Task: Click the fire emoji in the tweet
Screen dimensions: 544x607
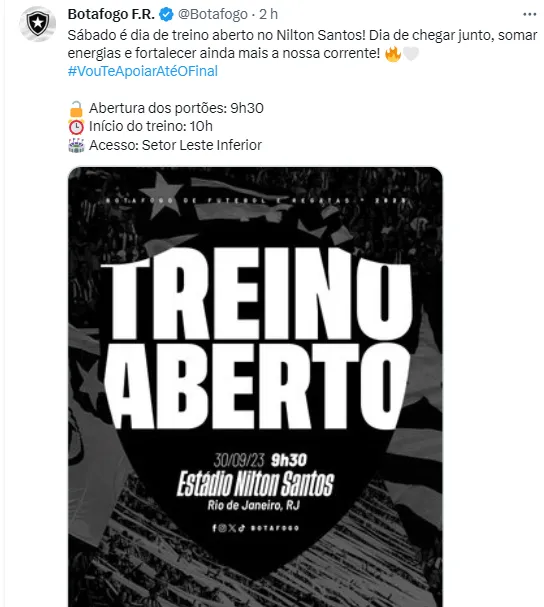Action: pos(393,53)
